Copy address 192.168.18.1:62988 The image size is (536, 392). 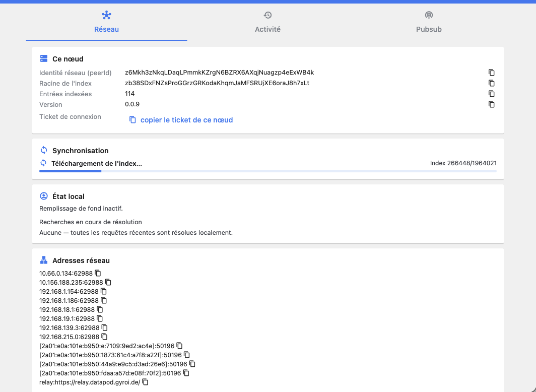tap(100, 309)
